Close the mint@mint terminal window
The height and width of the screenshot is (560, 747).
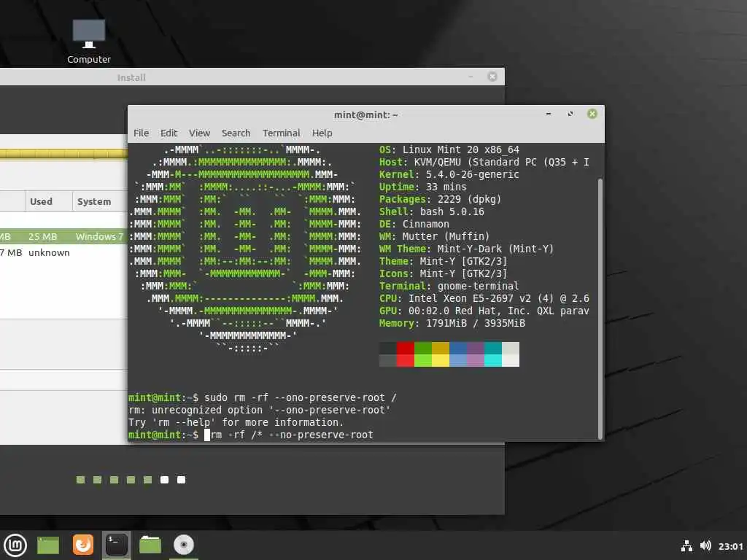pos(592,114)
